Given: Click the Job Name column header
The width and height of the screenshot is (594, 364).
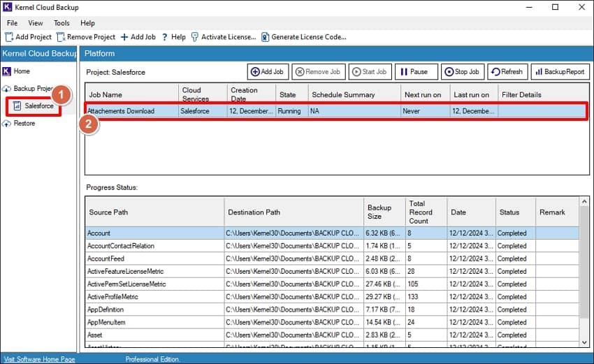Looking at the screenshot, I should click(132, 95).
